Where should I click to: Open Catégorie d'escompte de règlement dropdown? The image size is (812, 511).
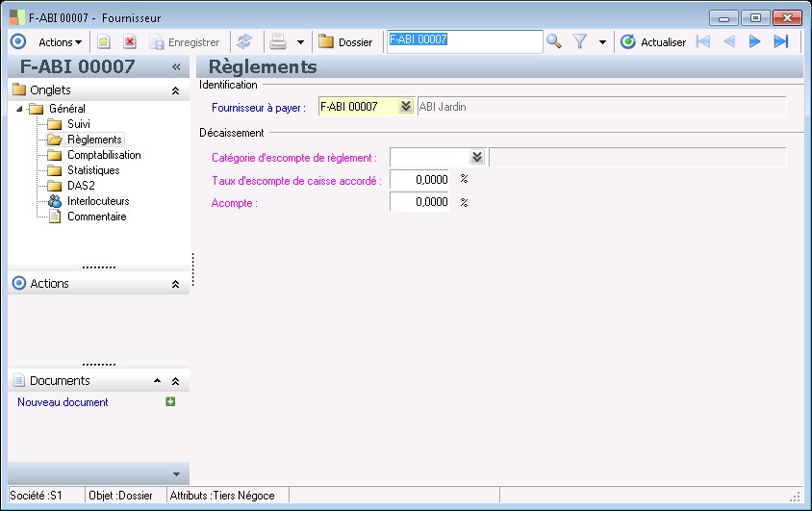[x=477, y=157]
